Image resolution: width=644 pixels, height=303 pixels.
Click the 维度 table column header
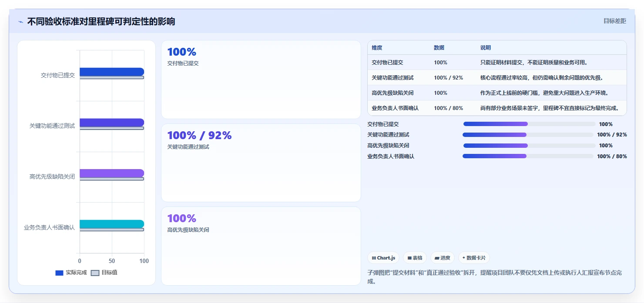tap(377, 48)
